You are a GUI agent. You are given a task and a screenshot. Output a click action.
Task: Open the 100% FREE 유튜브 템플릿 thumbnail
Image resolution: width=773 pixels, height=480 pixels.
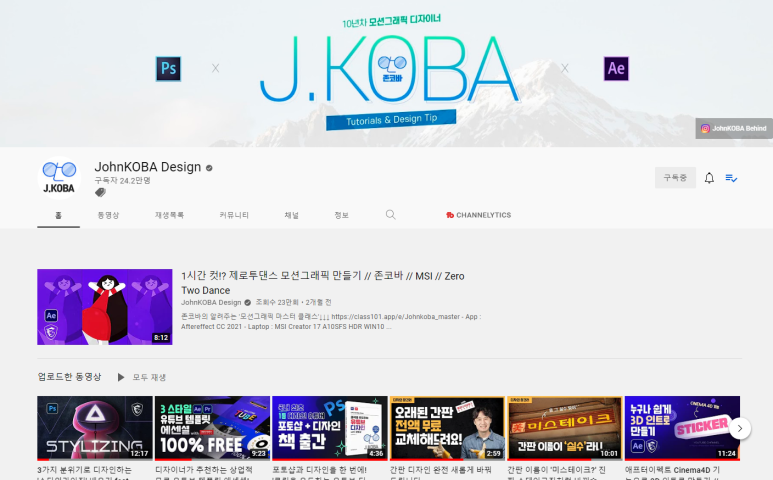212,428
